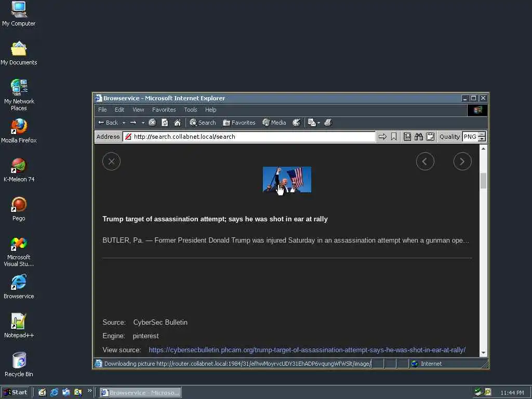Viewport: 532px width, 399px height.
Task: Open the File menu
Action: [x=102, y=110]
